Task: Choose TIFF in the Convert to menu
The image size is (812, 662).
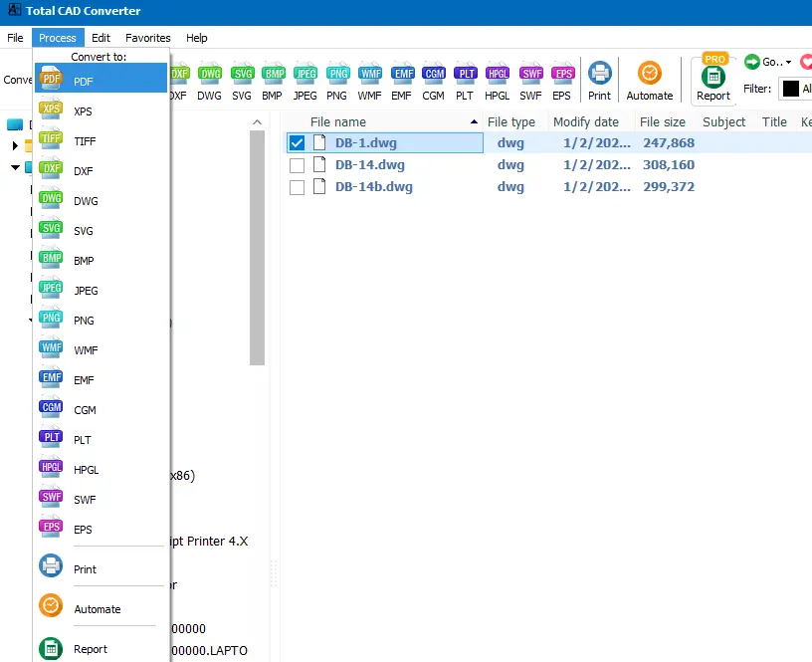Action: click(x=101, y=141)
